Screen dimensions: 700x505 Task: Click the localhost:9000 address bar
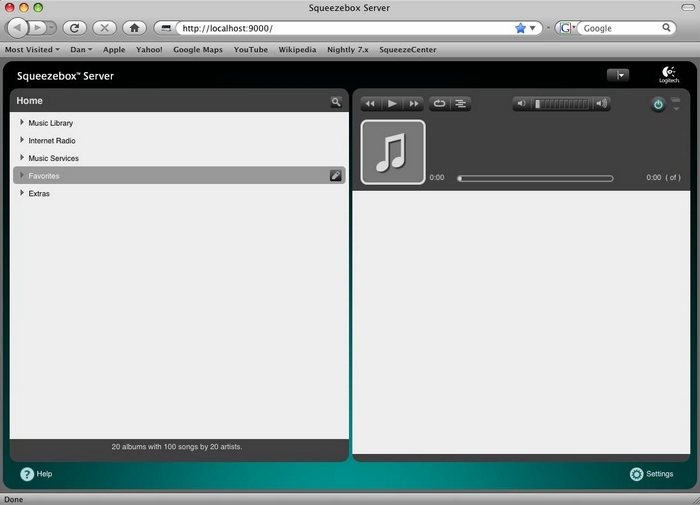click(x=345, y=28)
